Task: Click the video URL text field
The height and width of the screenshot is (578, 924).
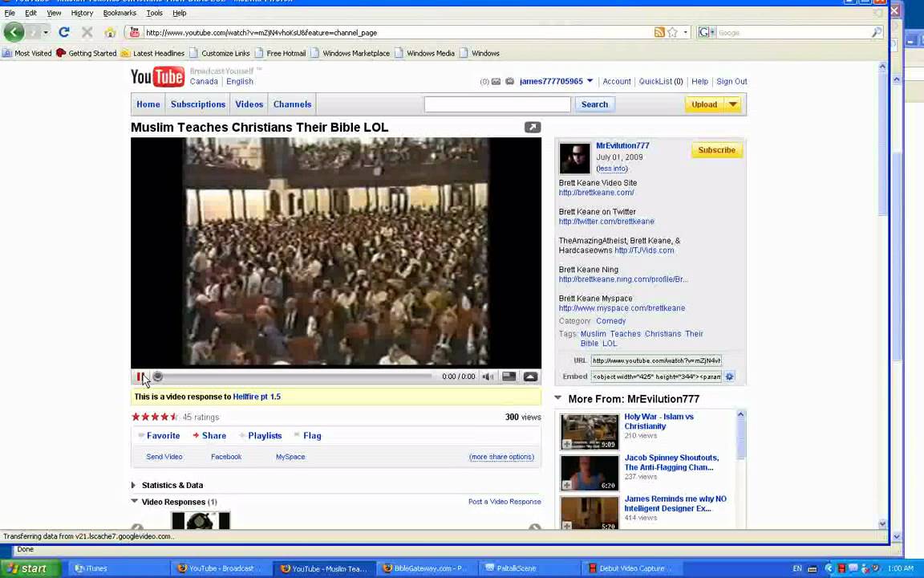Action: click(656, 360)
